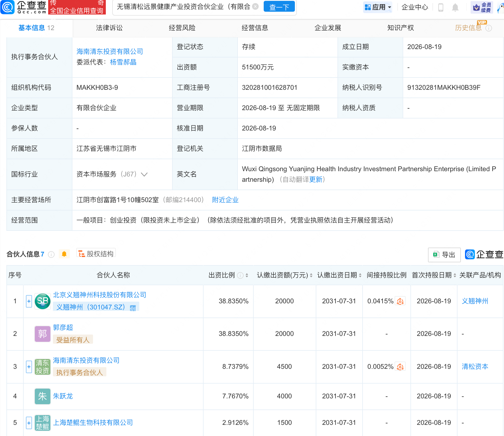Open executive partner 海南清东投资有限公司 link

click(110, 52)
